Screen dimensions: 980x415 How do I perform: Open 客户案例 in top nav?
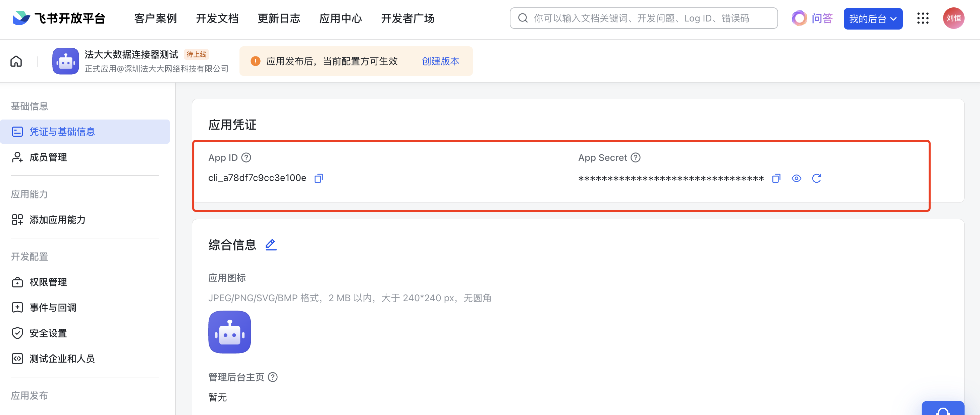tap(155, 18)
